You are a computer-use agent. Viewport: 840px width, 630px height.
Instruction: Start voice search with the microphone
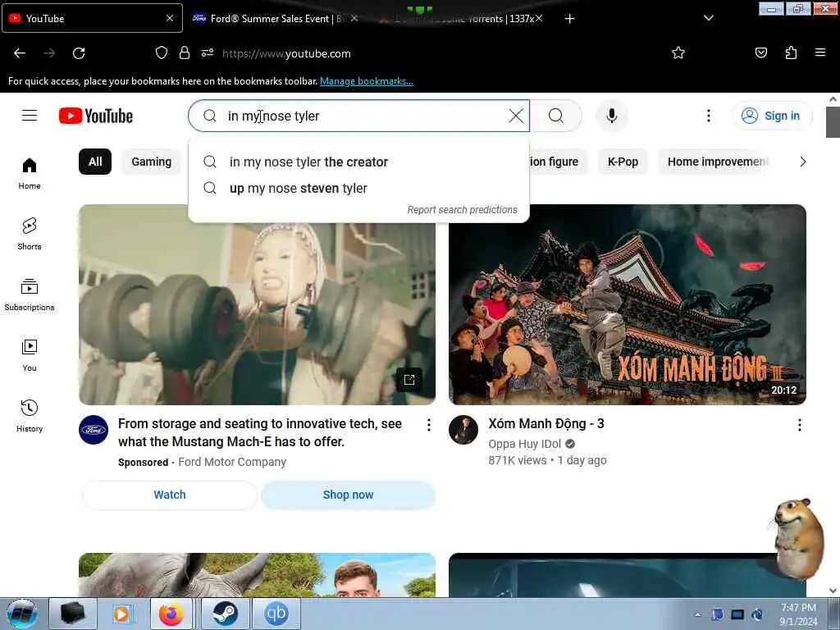[x=611, y=116]
